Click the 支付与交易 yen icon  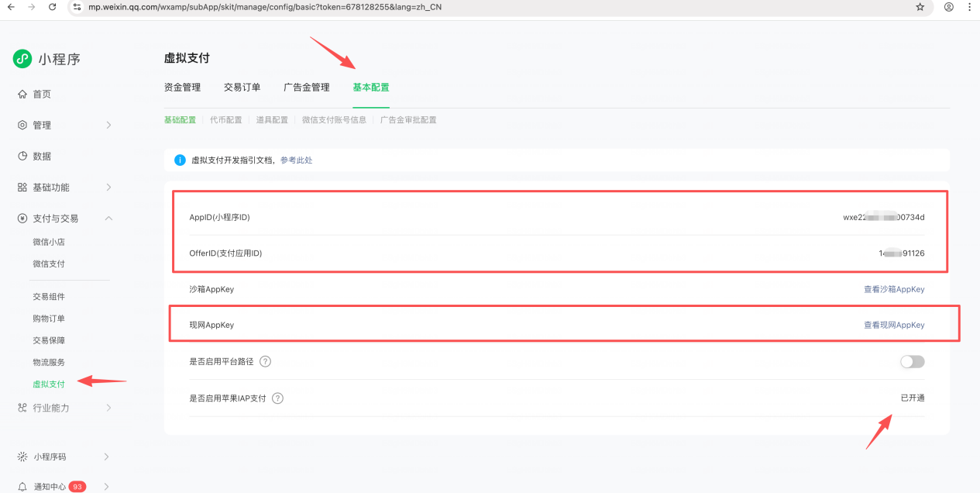point(22,219)
